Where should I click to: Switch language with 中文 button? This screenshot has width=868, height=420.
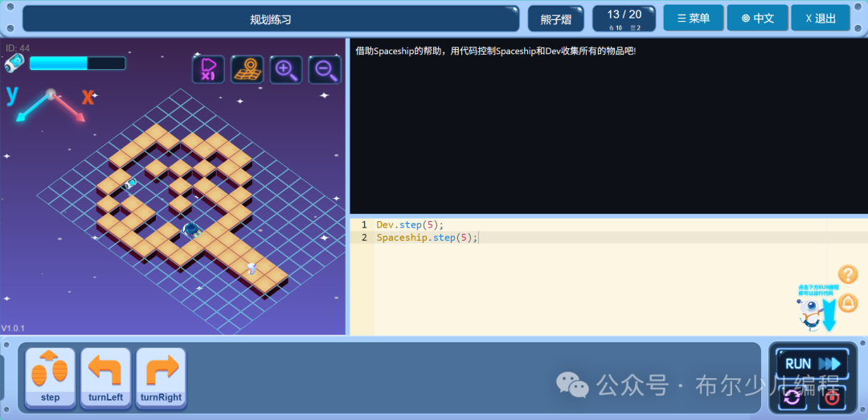[x=758, y=19]
